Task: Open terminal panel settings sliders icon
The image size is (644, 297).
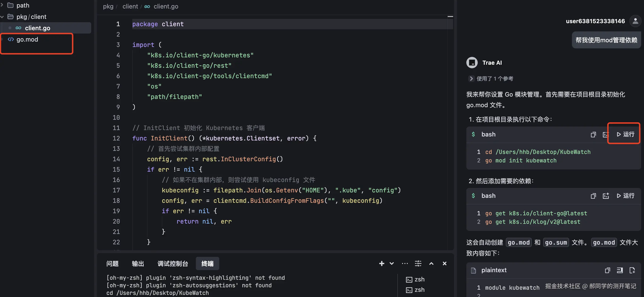Action: 418,263
